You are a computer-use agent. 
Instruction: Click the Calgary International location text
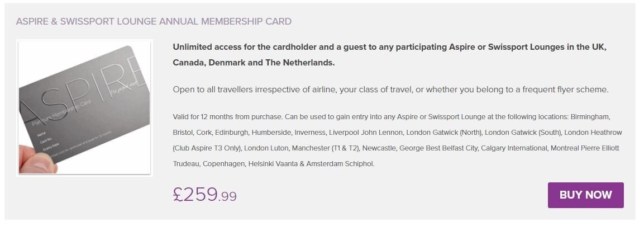click(x=513, y=149)
